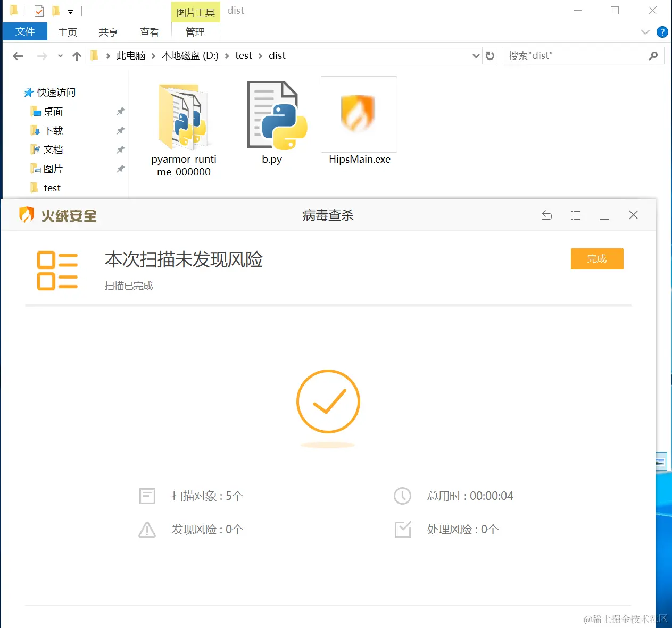Screen dimensions: 672x628
Task: Click the Huorong back arrow icon
Action: [546, 215]
